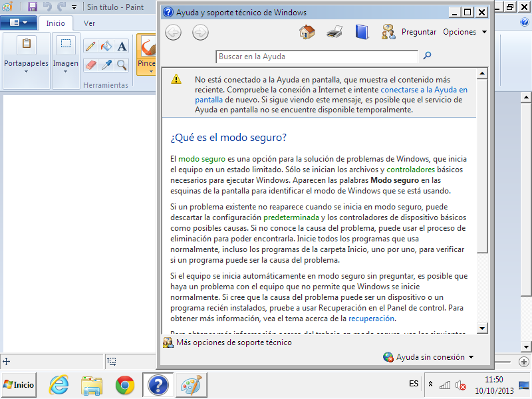Click the Print icon in Help

(334, 32)
